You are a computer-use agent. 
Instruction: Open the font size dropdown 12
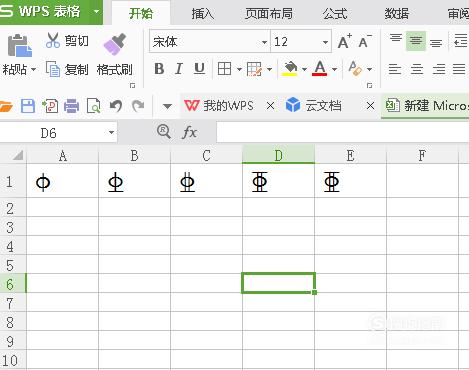tap(325, 42)
